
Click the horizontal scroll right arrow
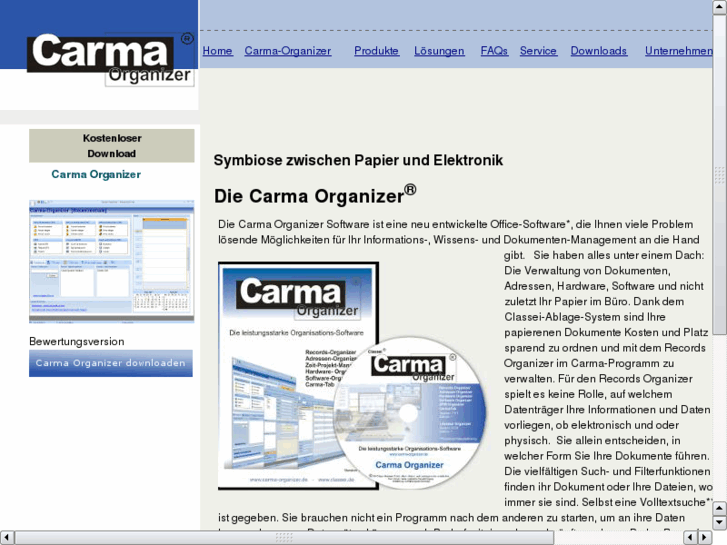(x=705, y=538)
